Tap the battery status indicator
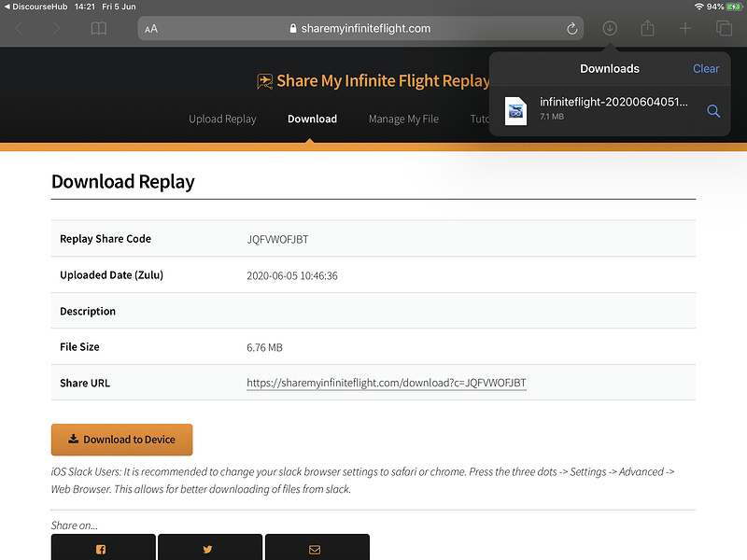 (x=734, y=7)
